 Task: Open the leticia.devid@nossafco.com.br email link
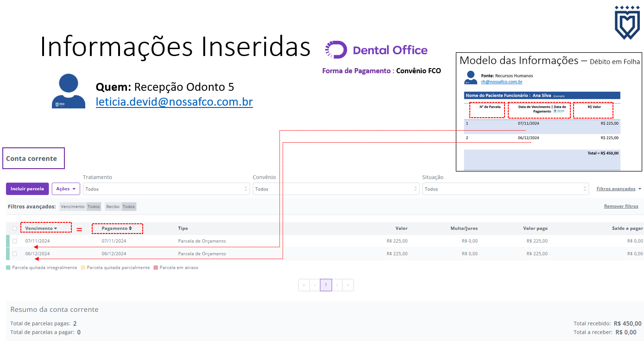[x=174, y=102]
